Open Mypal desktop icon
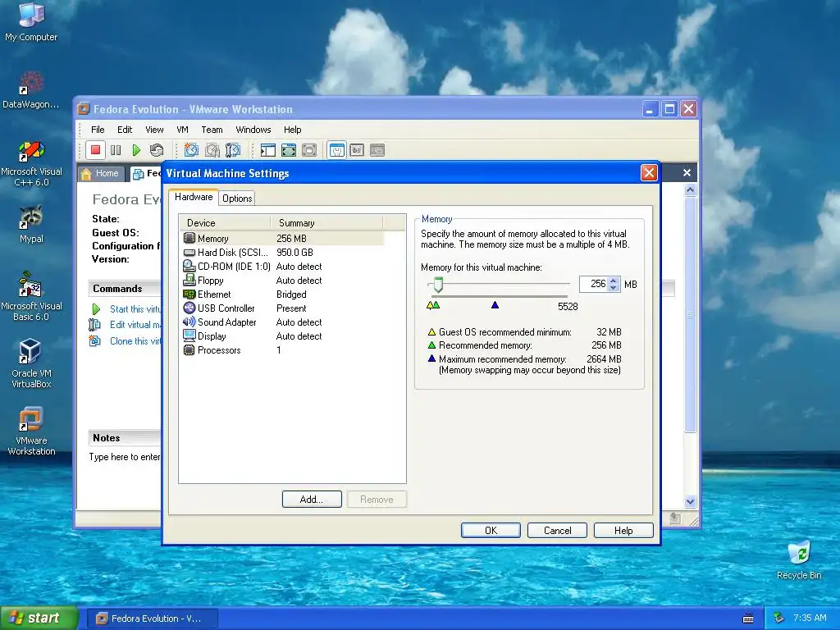Image resolution: width=840 pixels, height=630 pixels. point(31,224)
